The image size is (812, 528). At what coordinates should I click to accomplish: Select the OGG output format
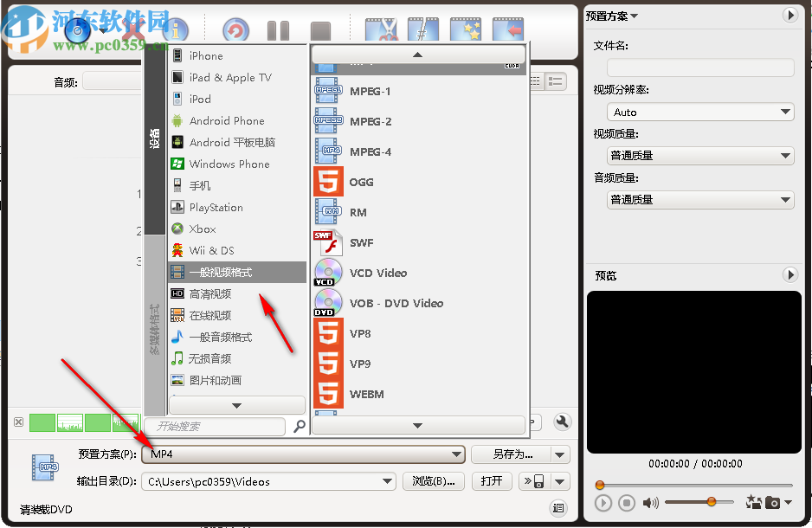(361, 182)
